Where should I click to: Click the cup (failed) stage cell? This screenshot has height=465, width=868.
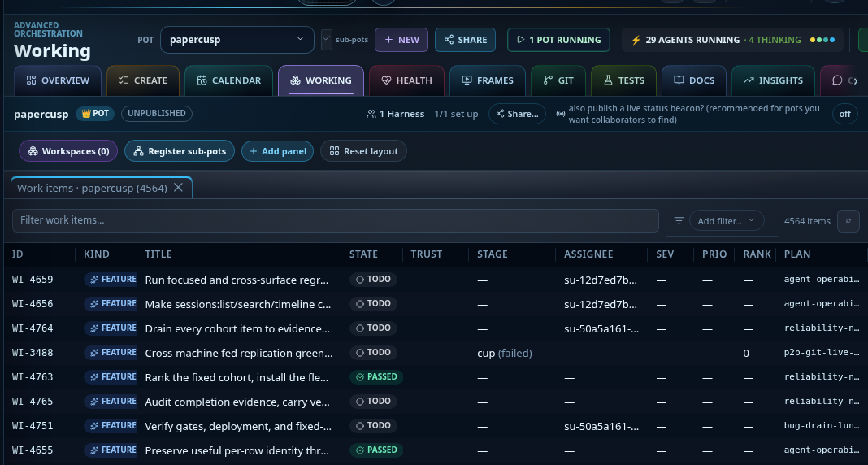point(505,353)
